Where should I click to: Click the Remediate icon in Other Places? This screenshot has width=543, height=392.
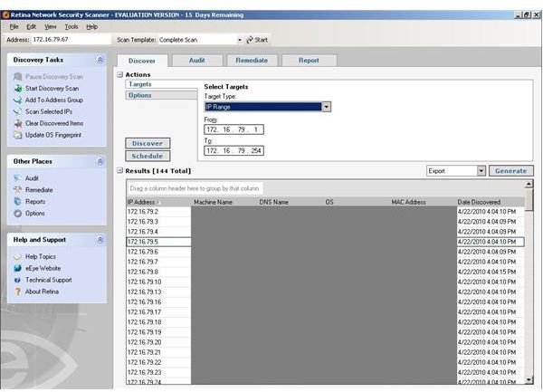[x=18, y=190]
